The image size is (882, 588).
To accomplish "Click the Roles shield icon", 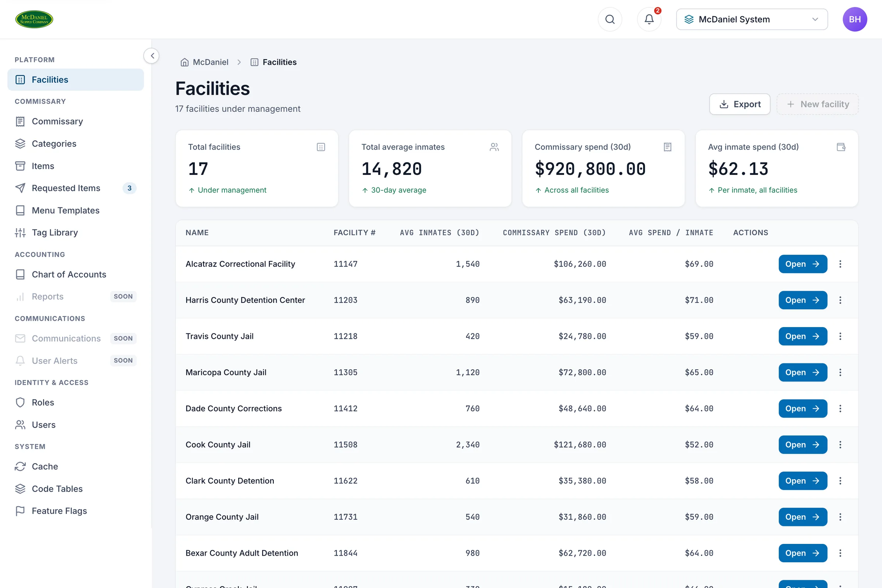I will pyautogui.click(x=20, y=402).
